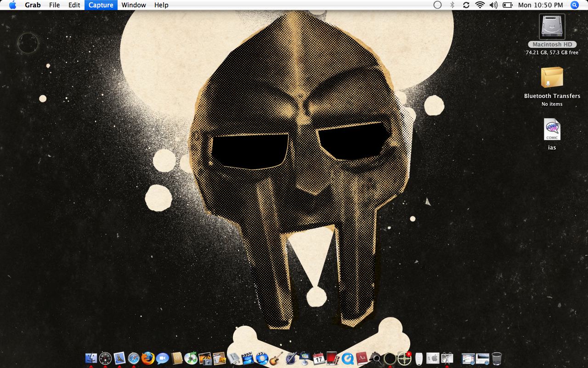Launch Safari from the Dock

pos(134,358)
